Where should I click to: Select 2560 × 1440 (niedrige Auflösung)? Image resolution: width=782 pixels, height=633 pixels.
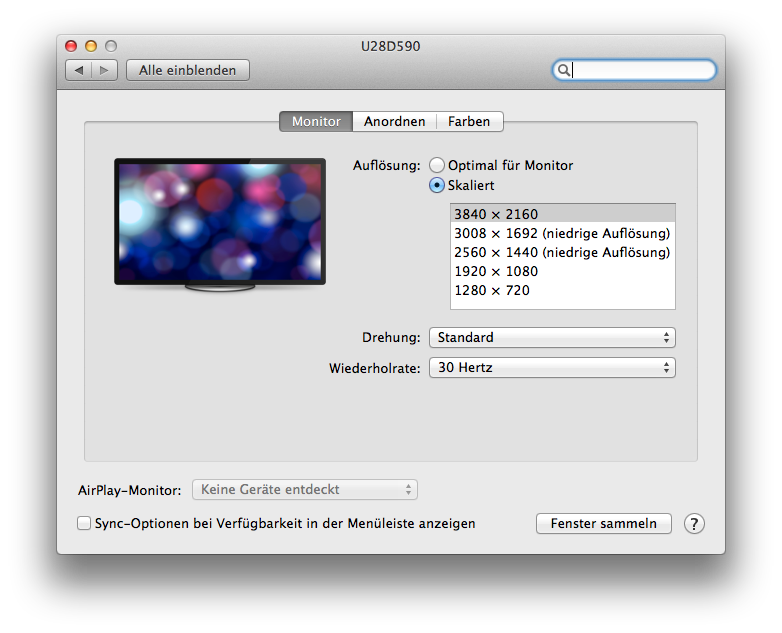coord(563,252)
